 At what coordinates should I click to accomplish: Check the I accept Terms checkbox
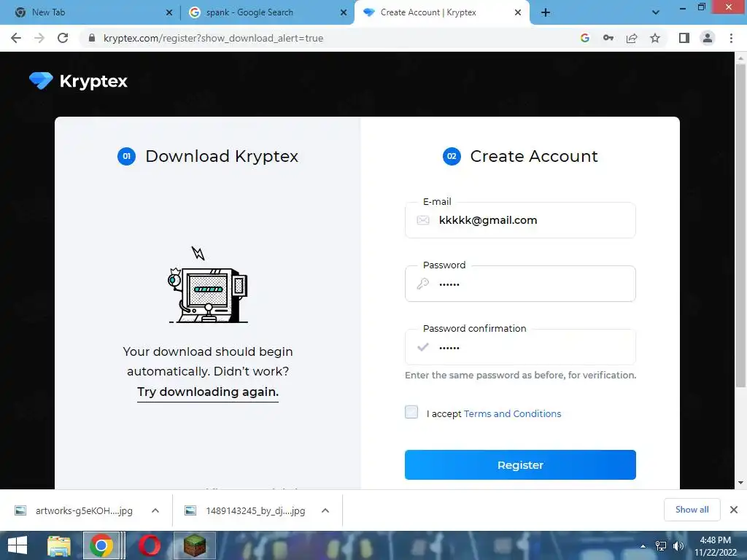pos(411,413)
